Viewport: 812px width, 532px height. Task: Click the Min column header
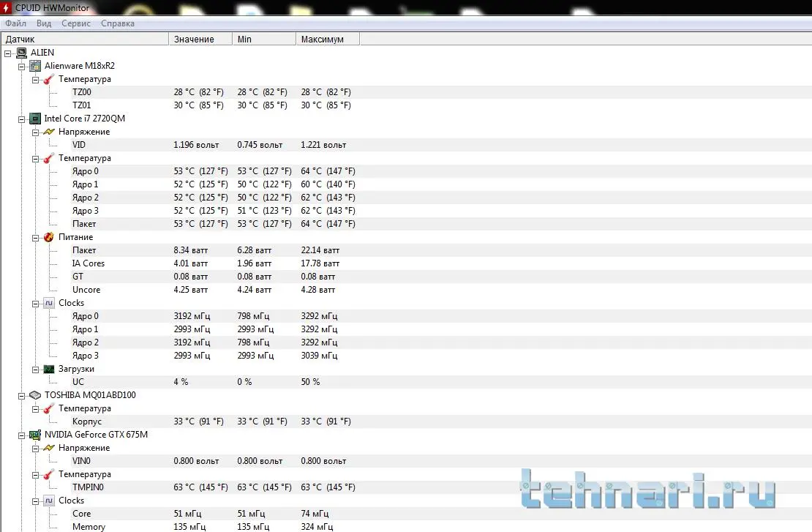(x=264, y=39)
